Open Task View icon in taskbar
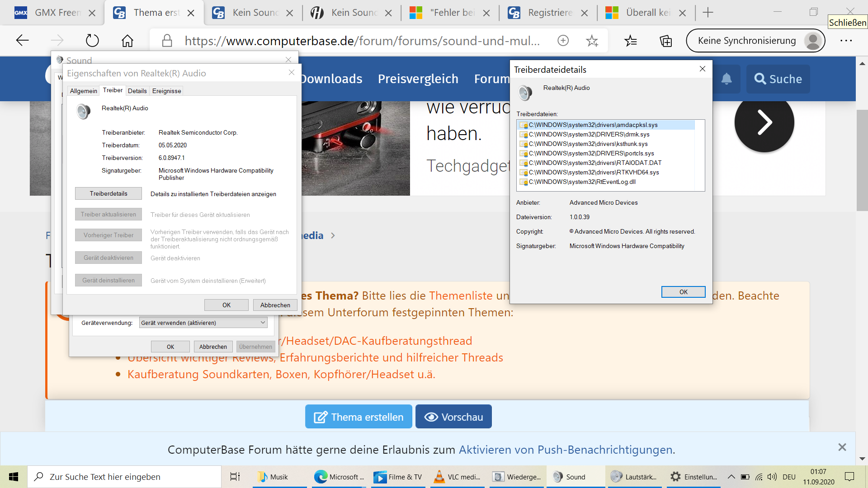The image size is (868, 488). pos(235,477)
